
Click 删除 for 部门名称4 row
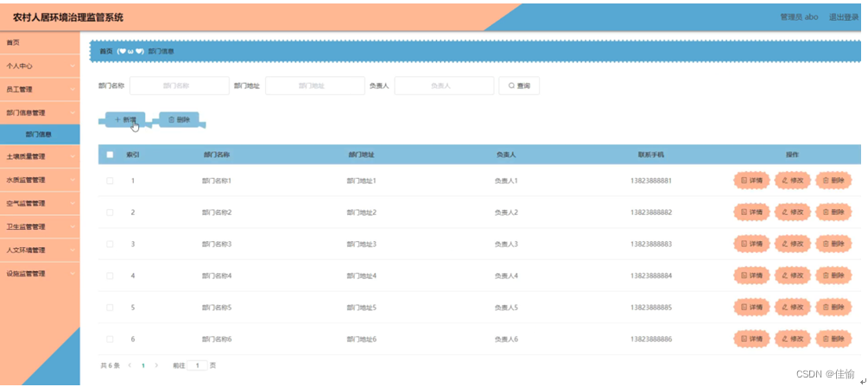(x=833, y=276)
